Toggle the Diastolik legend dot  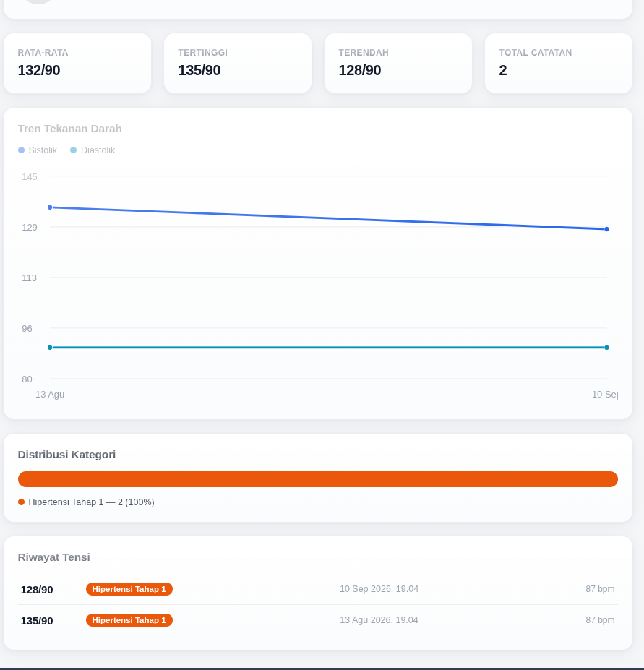pos(74,150)
